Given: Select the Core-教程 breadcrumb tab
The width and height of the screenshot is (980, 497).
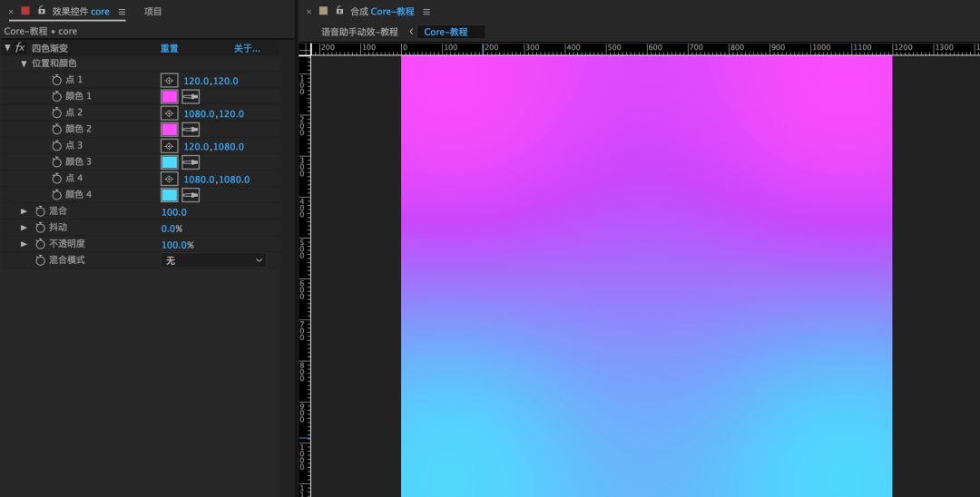Looking at the screenshot, I should pos(451,32).
